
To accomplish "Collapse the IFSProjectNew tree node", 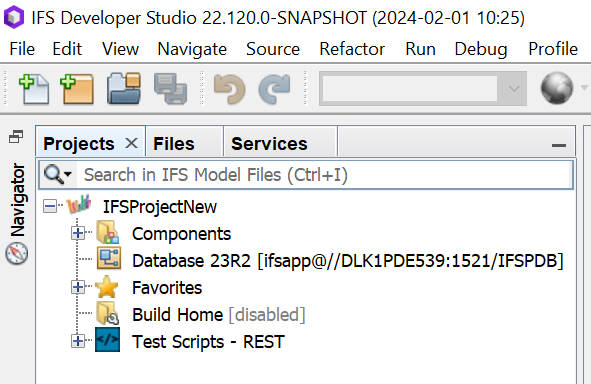I will click(50, 206).
